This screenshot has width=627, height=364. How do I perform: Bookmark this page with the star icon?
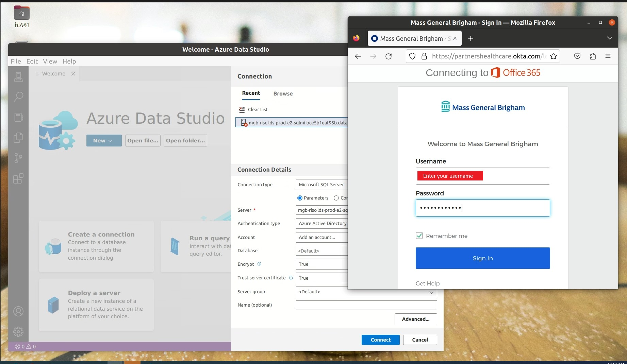point(554,56)
